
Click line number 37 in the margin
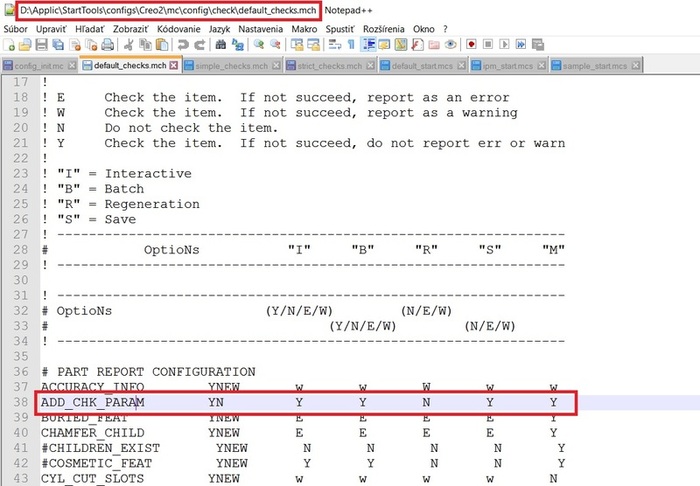point(21,386)
